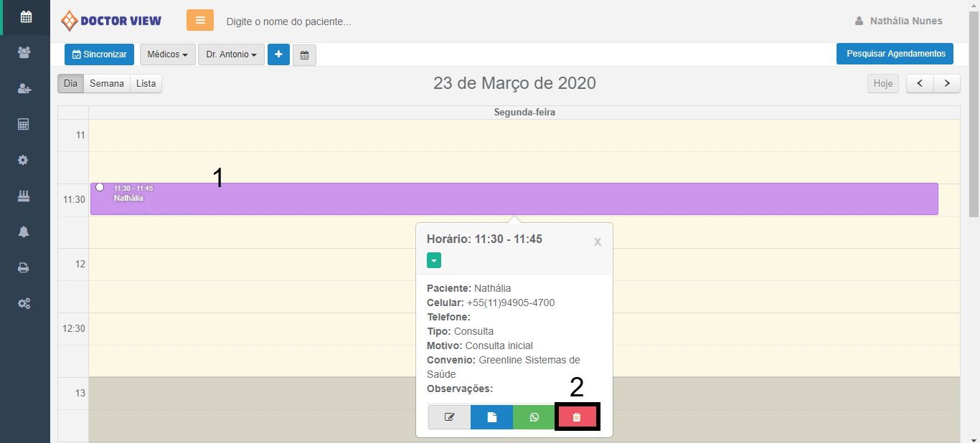980x443 pixels.
Task: Expand the Médicos dropdown
Action: [x=167, y=54]
